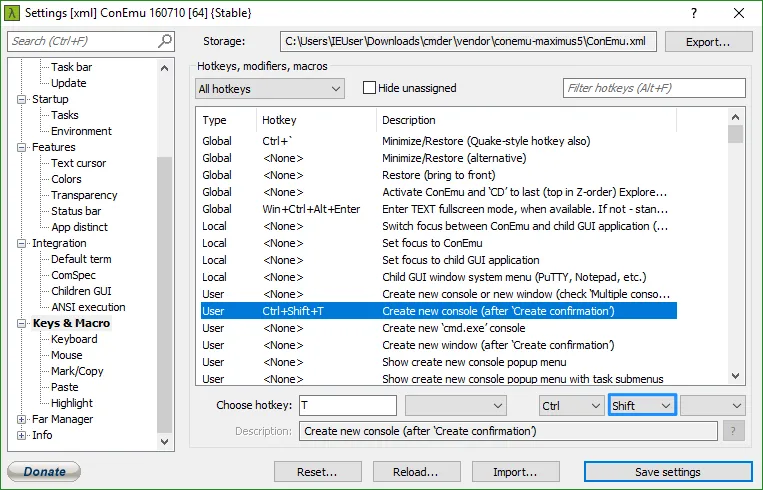The width and height of the screenshot is (763, 490).
Task: Click the Filter hotkeys input field
Action: click(x=654, y=88)
